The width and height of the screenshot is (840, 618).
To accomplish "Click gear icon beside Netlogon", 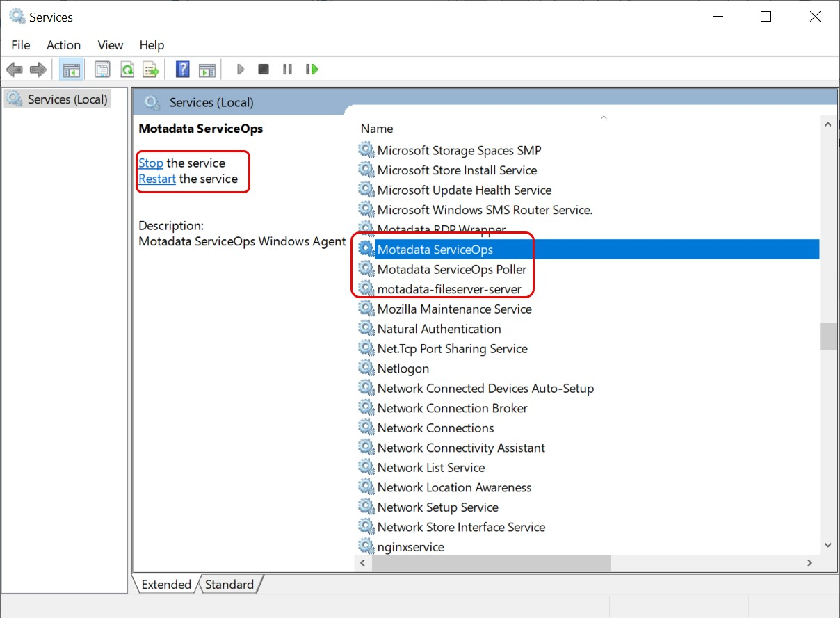I will (366, 368).
